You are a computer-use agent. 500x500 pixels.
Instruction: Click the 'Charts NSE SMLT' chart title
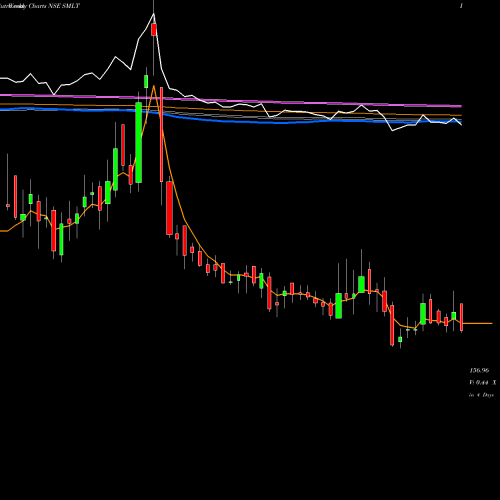pos(54,6)
